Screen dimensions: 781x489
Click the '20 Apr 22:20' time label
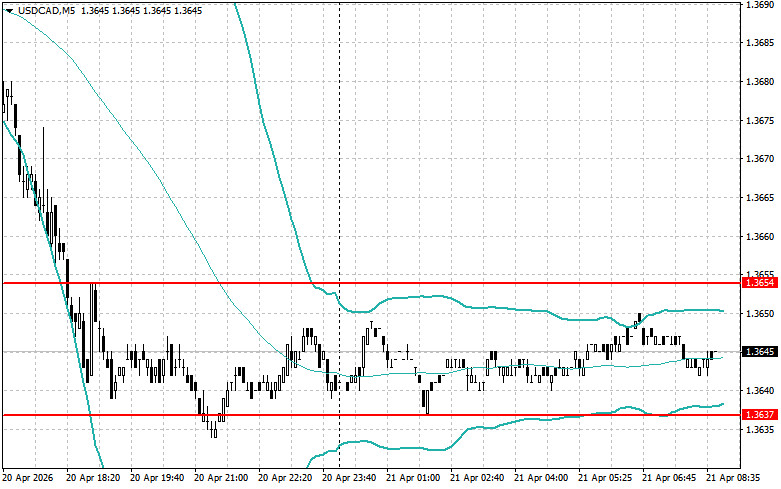[285, 478]
